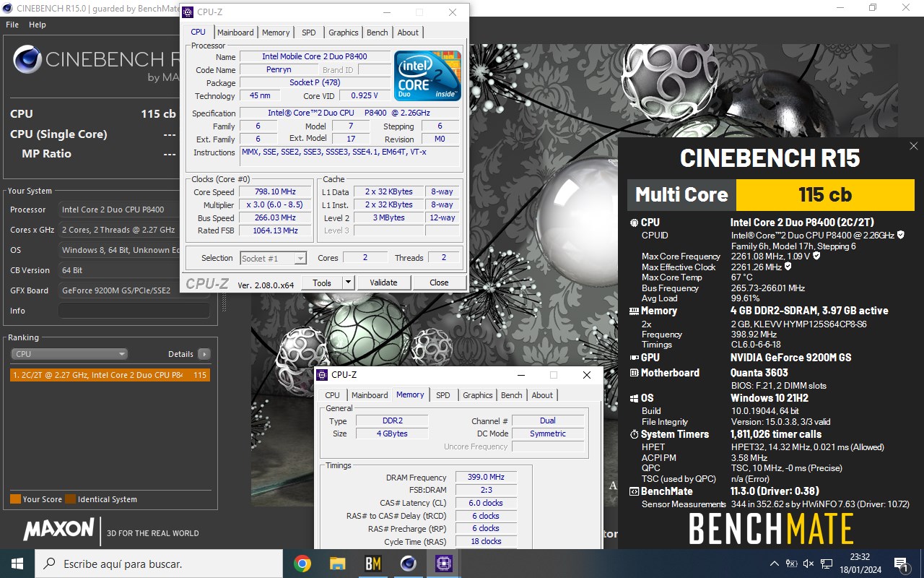Select Graphics tab in lower CPU-Z window
This screenshot has height=578, width=924.
[478, 395]
